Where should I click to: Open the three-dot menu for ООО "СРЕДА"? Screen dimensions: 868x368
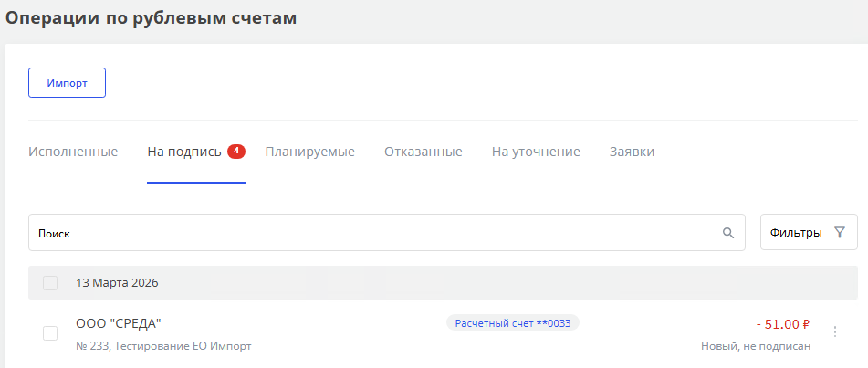tap(835, 331)
